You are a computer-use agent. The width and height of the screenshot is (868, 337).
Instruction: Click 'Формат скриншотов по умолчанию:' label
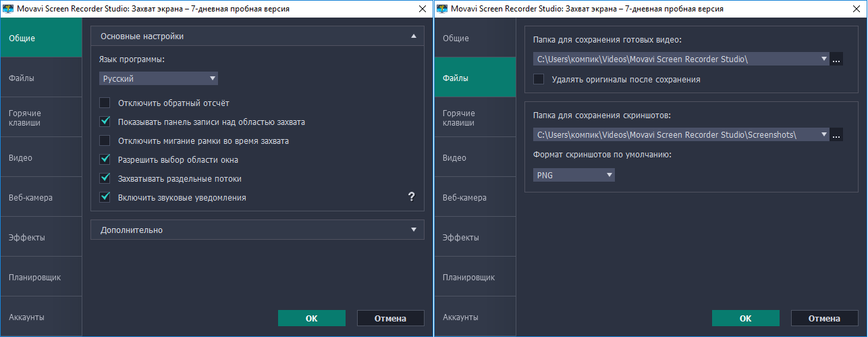pos(602,155)
